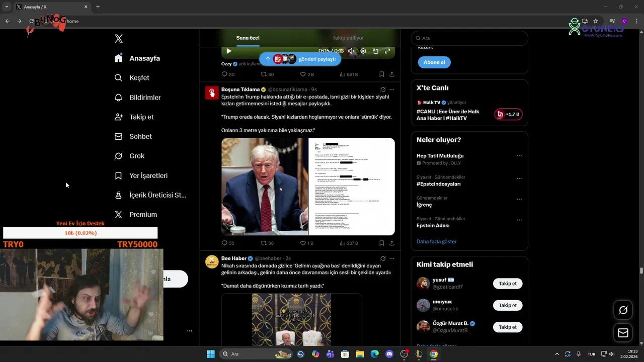Switch to Takip ediyor tab
The image size is (644, 362).
(x=348, y=38)
